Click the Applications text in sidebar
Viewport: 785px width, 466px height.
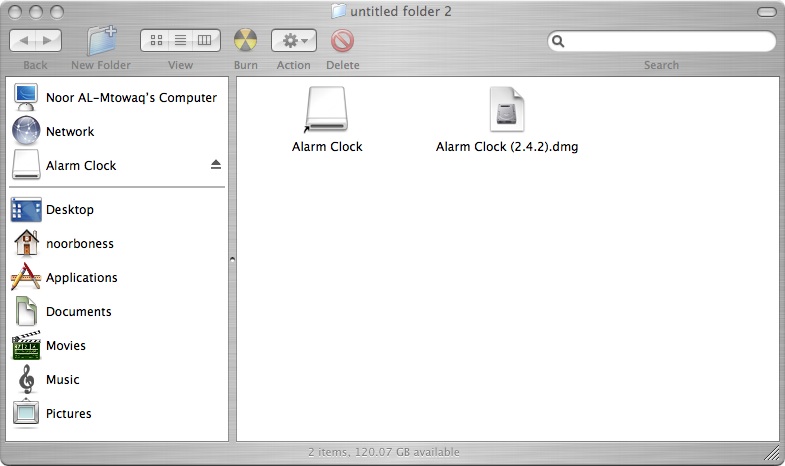pyautogui.click(x=82, y=277)
